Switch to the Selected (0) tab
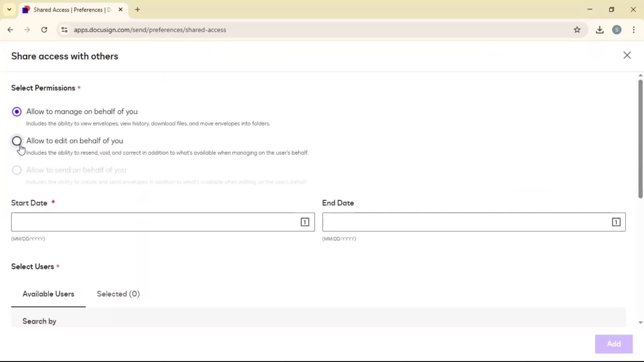This screenshot has height=362, width=644. [118, 294]
